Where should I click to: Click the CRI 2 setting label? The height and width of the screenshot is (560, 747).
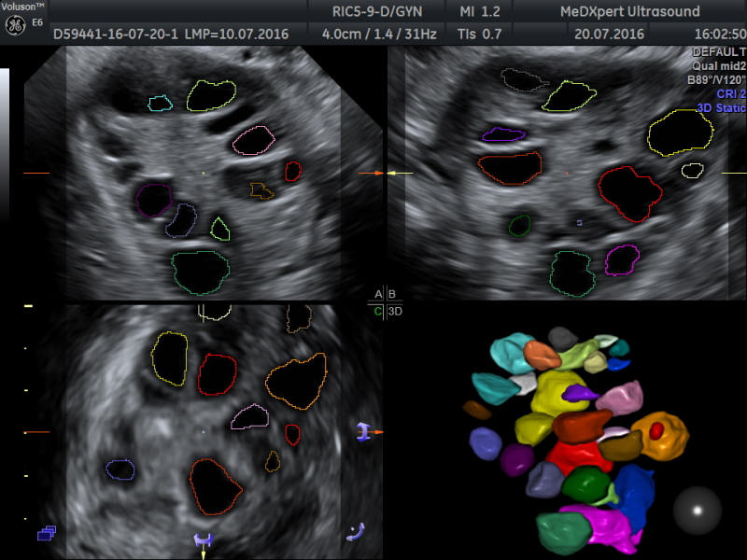click(x=731, y=94)
